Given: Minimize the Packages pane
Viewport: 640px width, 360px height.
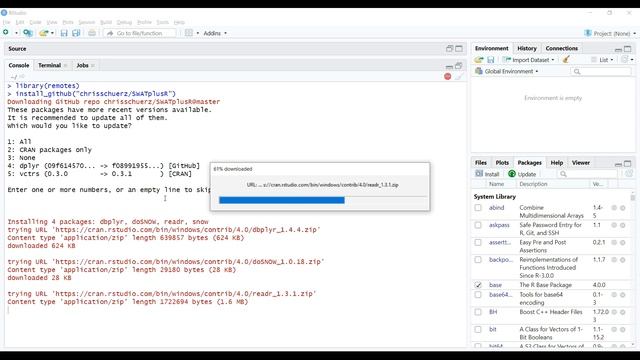Looking at the screenshot, I should (618, 164).
